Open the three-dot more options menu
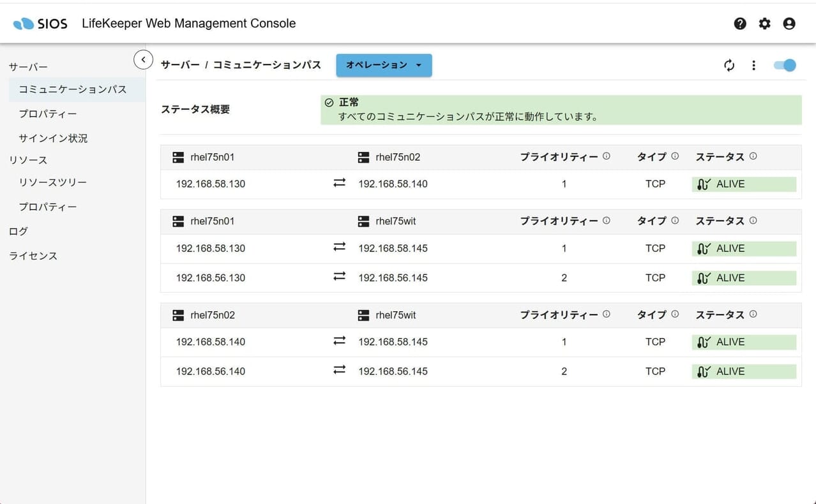 coord(753,65)
